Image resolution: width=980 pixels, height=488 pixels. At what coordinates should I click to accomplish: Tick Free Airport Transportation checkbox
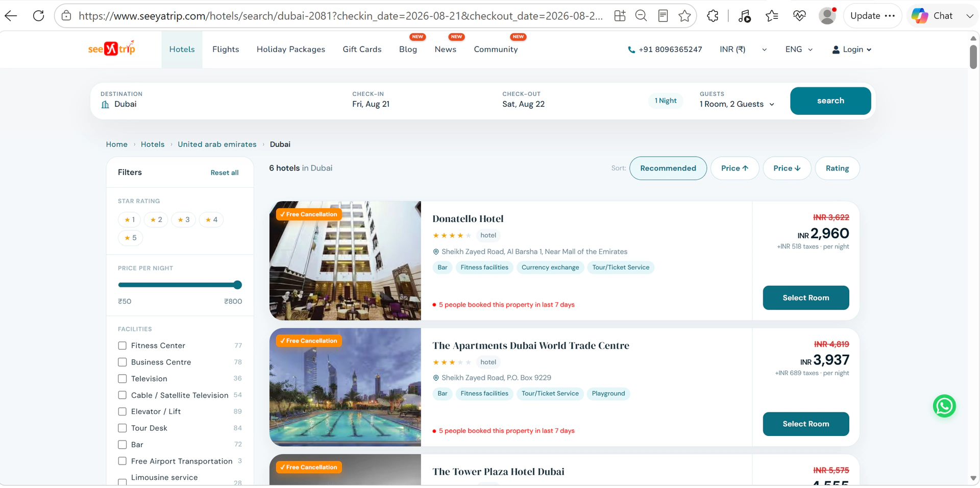pyautogui.click(x=122, y=461)
